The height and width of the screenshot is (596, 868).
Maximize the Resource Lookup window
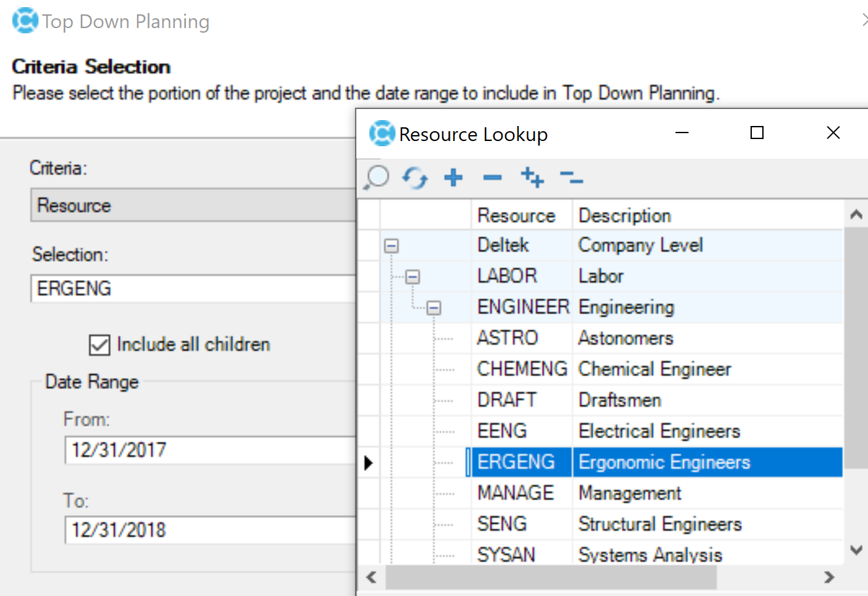tap(757, 133)
